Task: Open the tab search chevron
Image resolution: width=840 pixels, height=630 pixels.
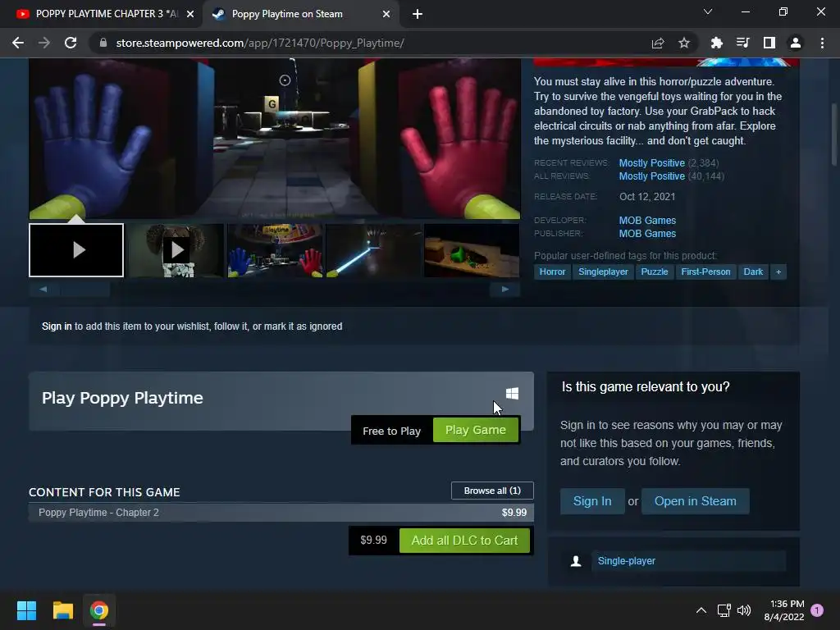Action: tap(708, 11)
